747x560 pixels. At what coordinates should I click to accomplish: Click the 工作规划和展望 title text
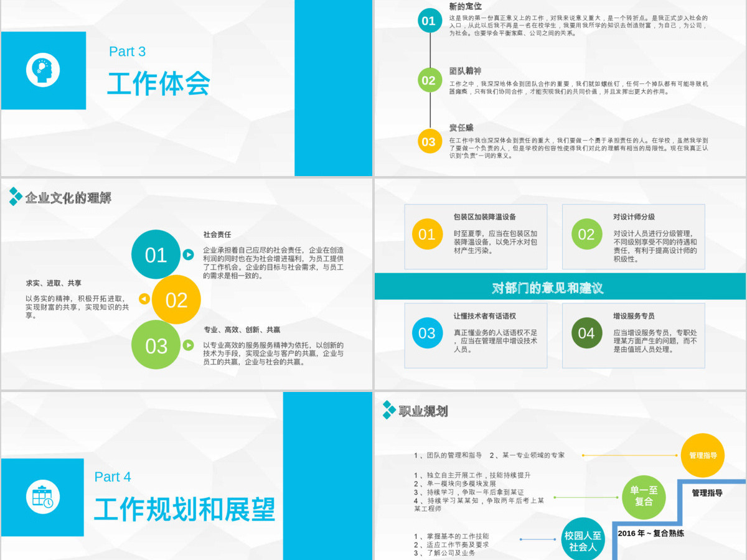click(x=184, y=510)
